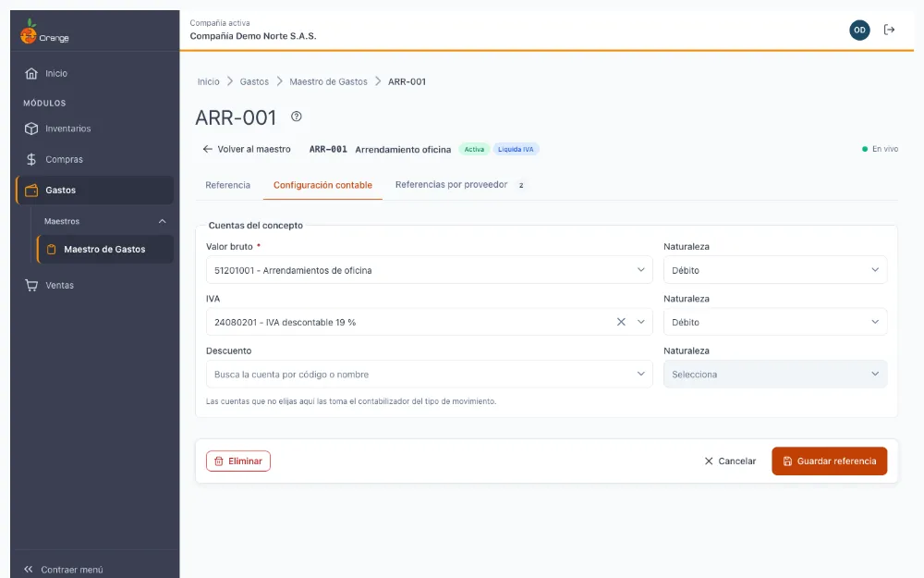The image size is (924, 578).
Task: Click the logout icon in header
Action: click(x=889, y=30)
